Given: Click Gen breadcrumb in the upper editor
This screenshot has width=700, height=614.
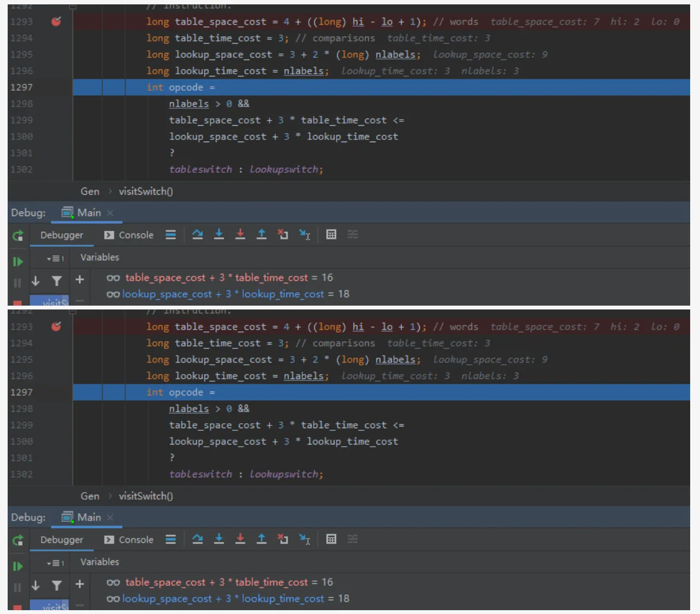Looking at the screenshot, I should 90,191.
